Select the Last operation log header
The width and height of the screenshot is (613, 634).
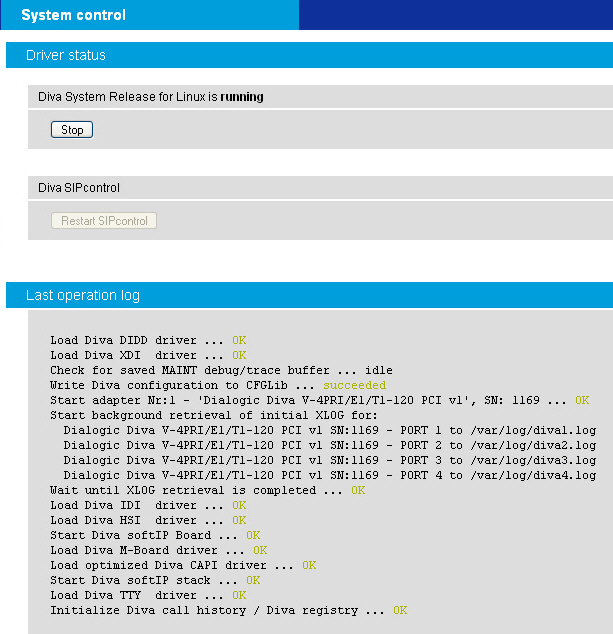pos(83,295)
